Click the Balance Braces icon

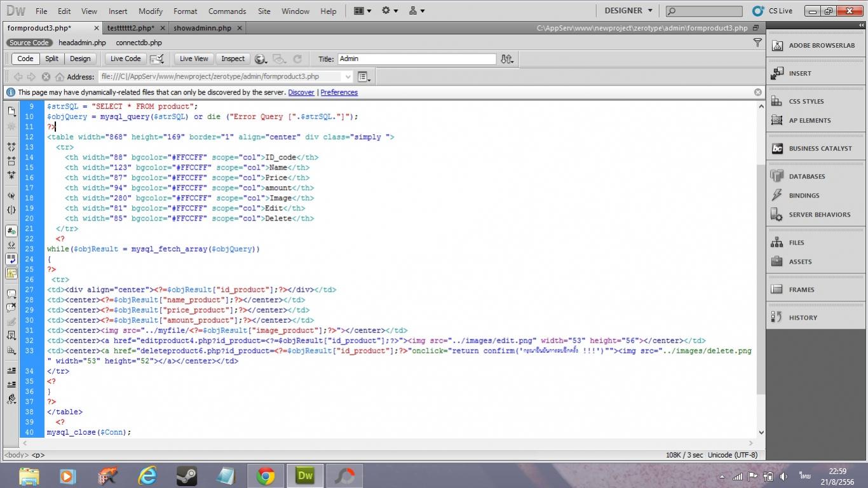click(x=11, y=210)
